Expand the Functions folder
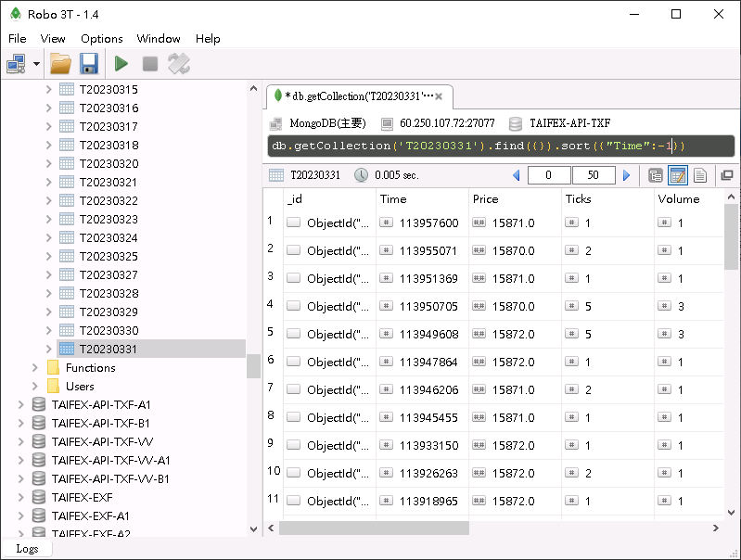Viewport: 741px width, 560px height. [x=34, y=368]
